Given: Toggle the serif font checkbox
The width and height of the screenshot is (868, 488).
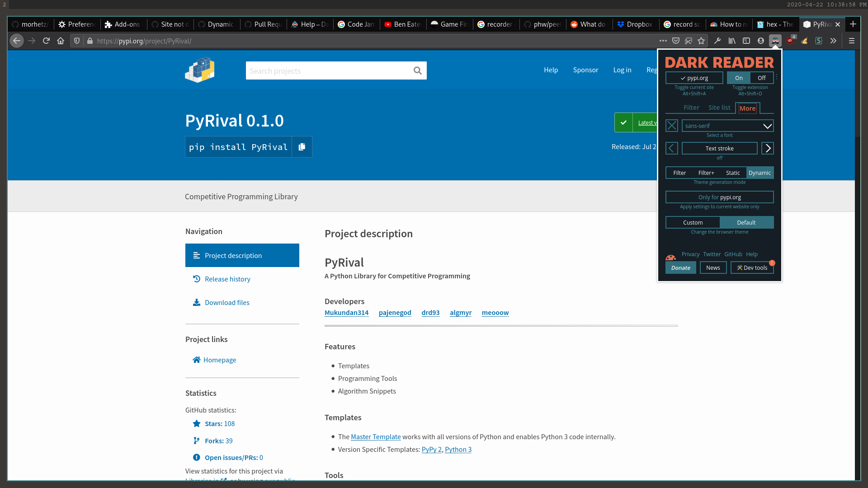Looking at the screenshot, I should (x=671, y=126).
